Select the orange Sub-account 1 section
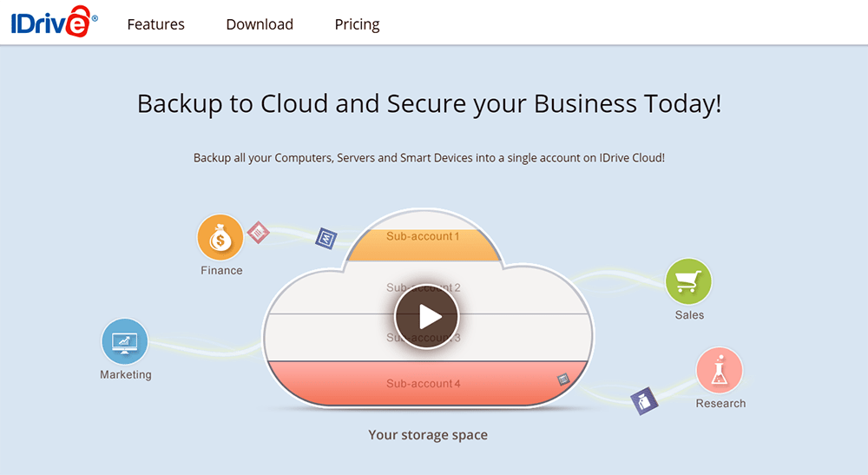Viewport: 868px width, 475px height. click(x=424, y=244)
